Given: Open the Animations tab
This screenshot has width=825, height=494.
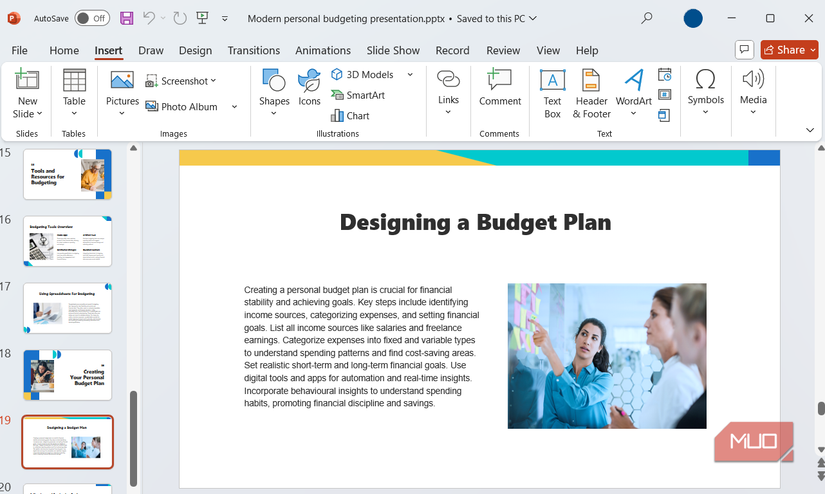Looking at the screenshot, I should (323, 51).
